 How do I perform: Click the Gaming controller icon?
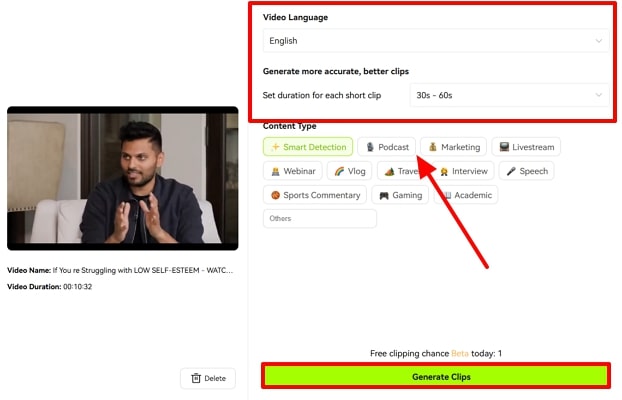pyautogui.click(x=384, y=195)
